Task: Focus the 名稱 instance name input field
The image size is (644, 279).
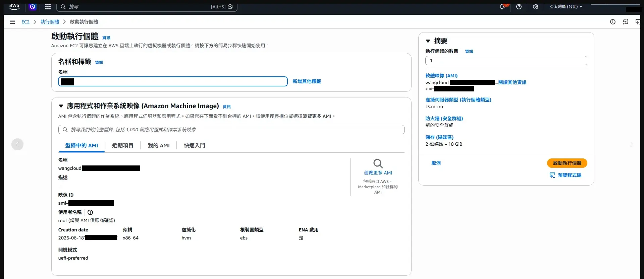Action: click(173, 81)
